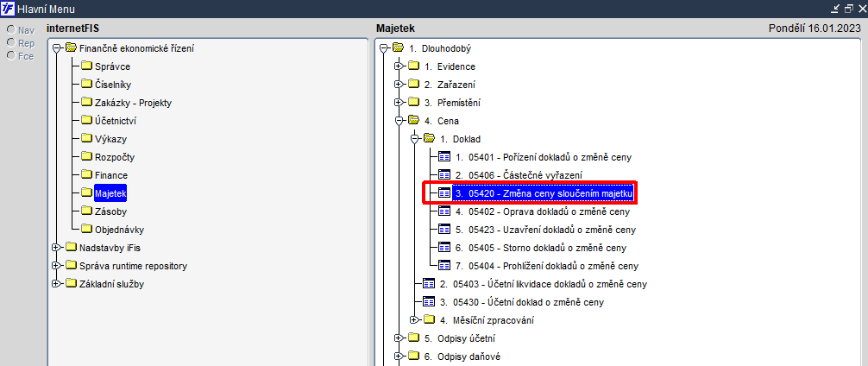Screen dimensions: 868x366
Task: Select Účetnictví in the tree
Action: pos(116,121)
